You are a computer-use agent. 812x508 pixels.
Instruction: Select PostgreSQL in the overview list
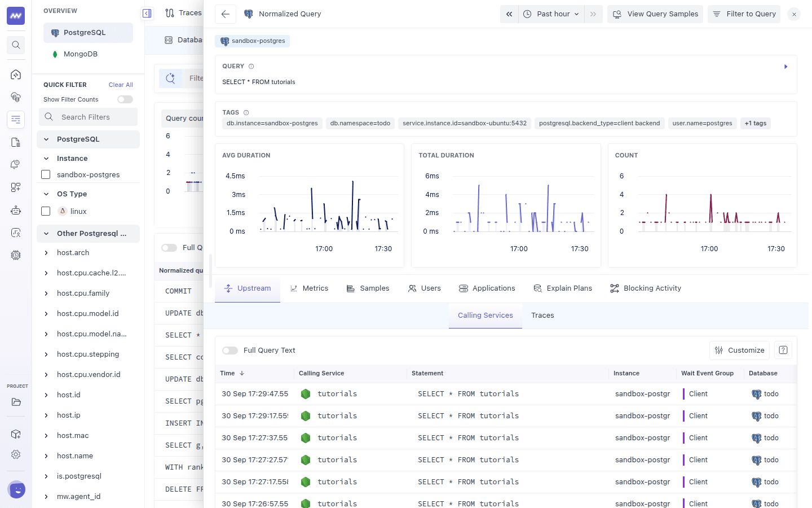89,33
